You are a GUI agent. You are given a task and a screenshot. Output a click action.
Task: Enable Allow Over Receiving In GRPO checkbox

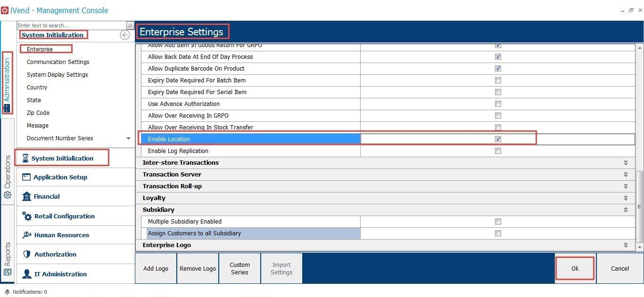coord(498,115)
